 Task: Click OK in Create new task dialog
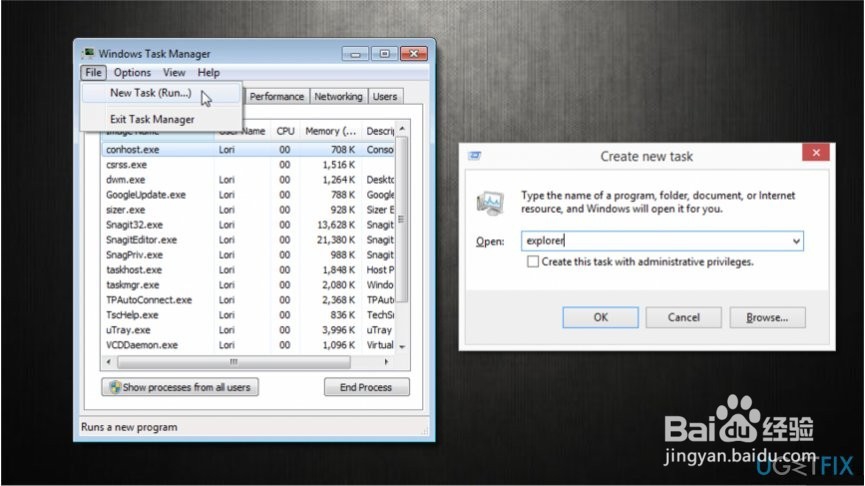[600, 317]
